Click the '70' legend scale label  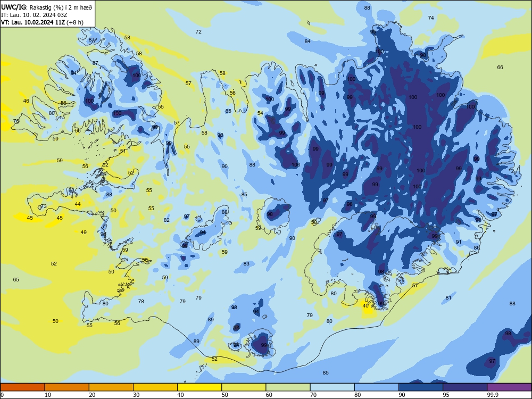tap(313, 395)
